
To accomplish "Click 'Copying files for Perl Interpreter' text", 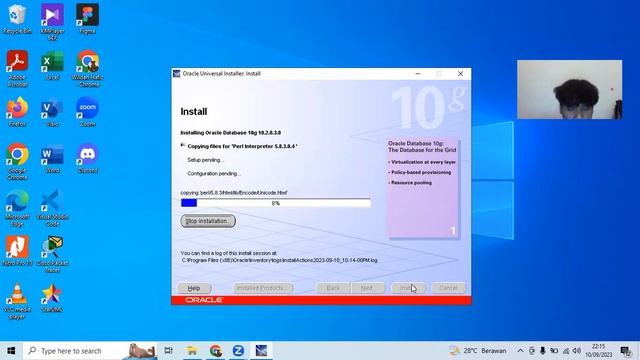I will (x=242, y=146).
